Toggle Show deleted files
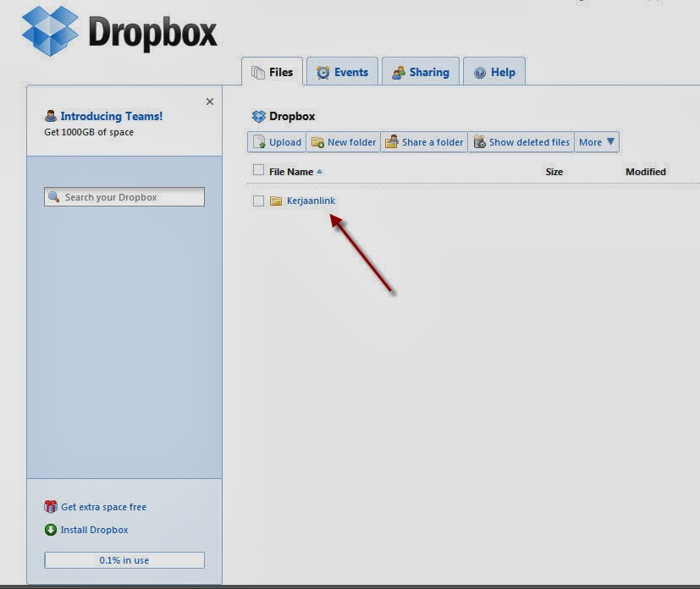 tap(521, 141)
